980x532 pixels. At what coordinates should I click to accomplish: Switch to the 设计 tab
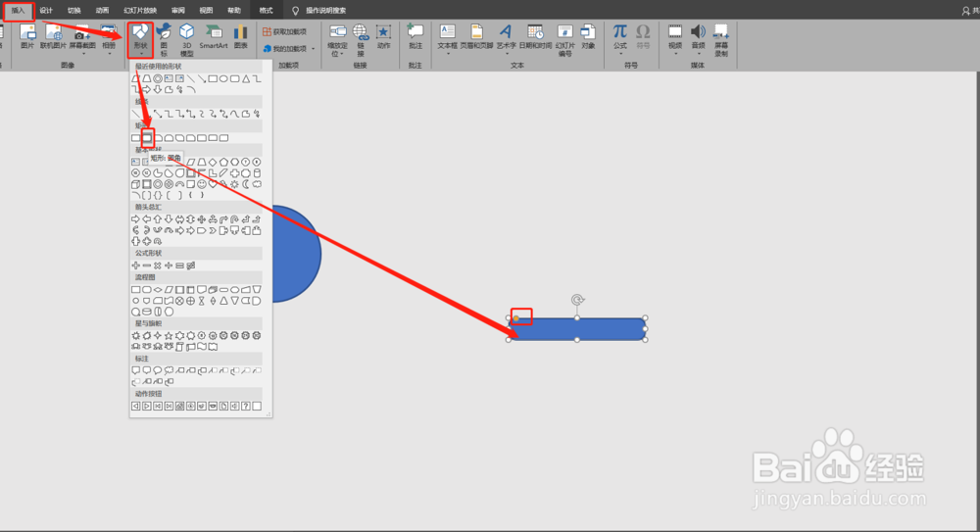click(46, 10)
